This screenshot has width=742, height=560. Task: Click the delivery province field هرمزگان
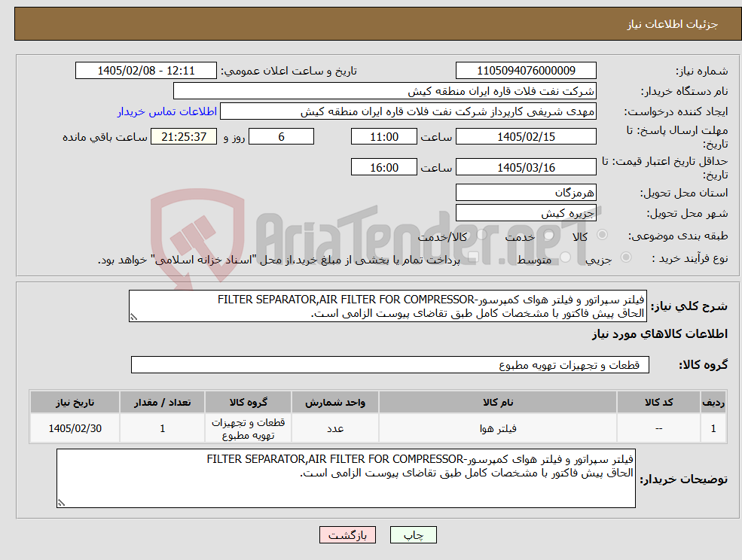526,193
